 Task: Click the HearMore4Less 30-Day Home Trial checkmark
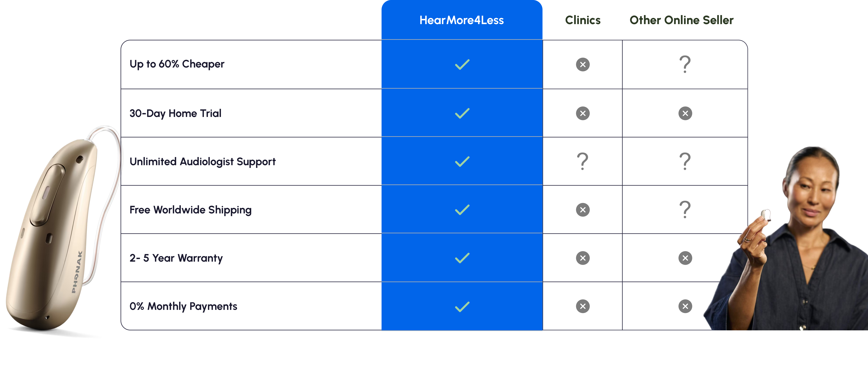click(462, 113)
